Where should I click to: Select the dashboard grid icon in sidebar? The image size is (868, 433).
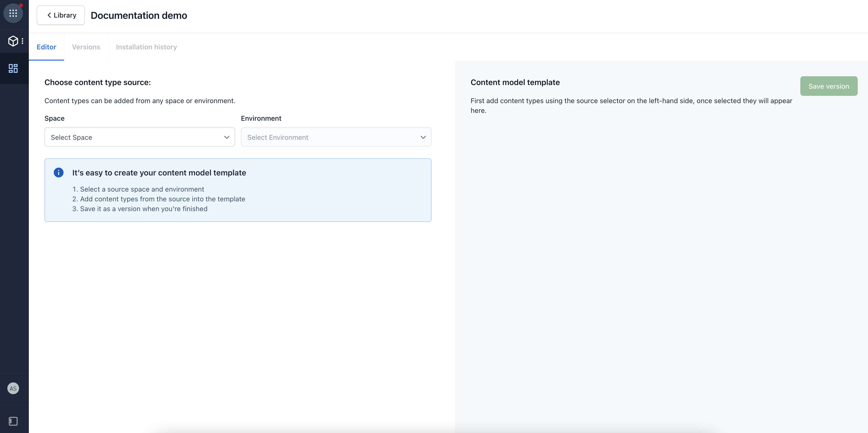tap(13, 68)
